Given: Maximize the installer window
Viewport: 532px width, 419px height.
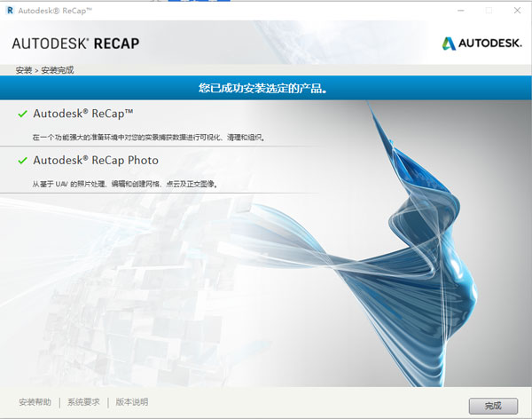Looking at the screenshot, I should coord(489,9).
